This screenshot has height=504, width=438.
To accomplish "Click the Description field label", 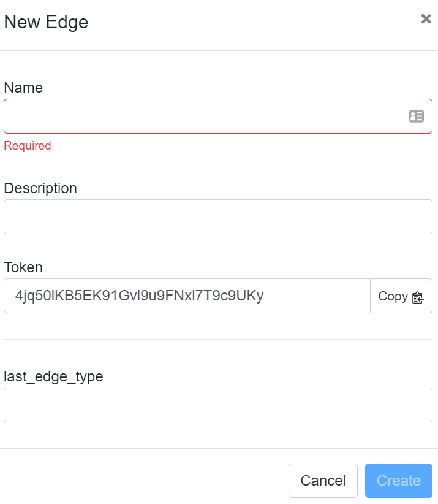I will [40, 188].
